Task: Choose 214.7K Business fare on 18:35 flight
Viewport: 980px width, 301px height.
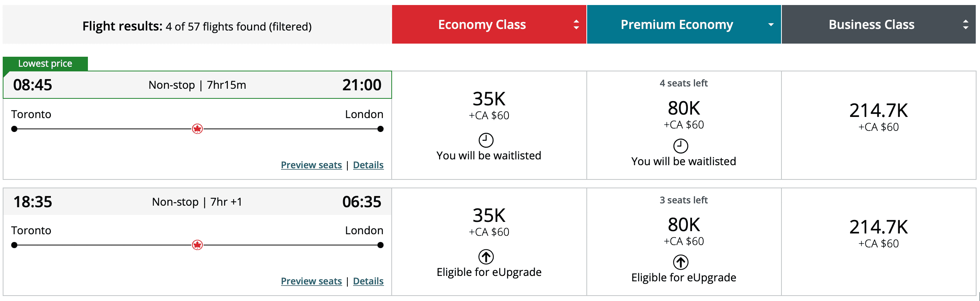Action: [878, 228]
